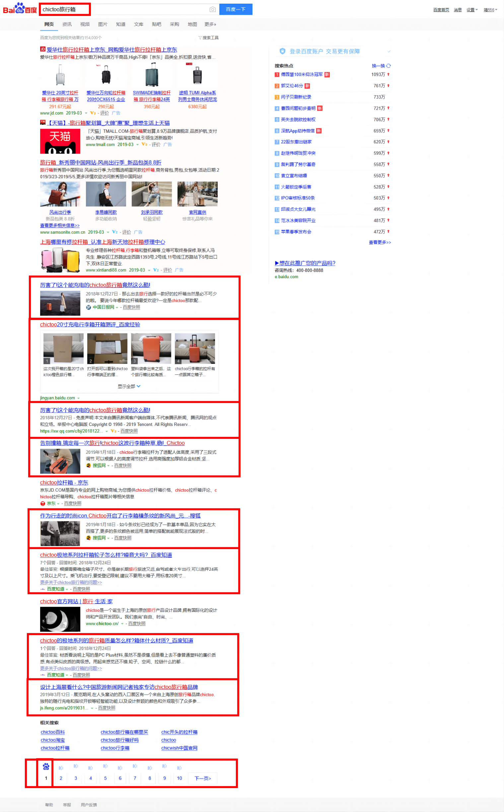The image size is (504, 812).
Task: Open the 风尚出行季 Samsonite image link
Action: click(x=60, y=194)
